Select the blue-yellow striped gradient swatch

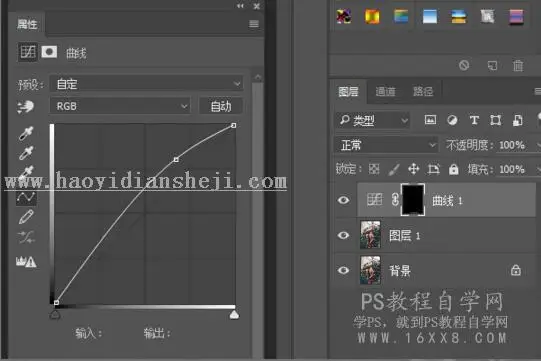tap(459, 16)
